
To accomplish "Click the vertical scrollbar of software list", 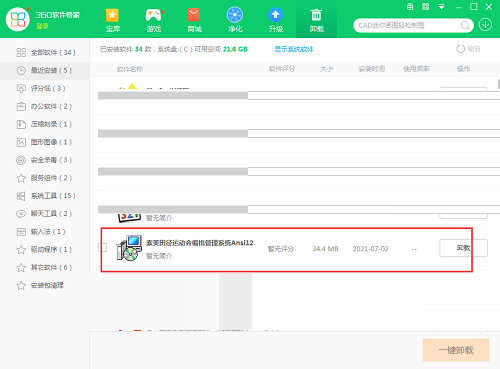I will [498, 84].
